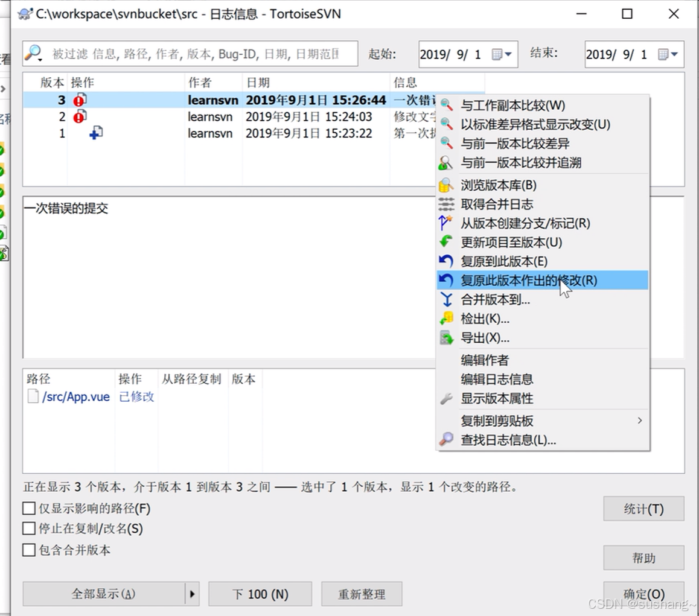699x616 pixels.
Task: Sort by 版本 column header
Action: pyautogui.click(x=45, y=83)
